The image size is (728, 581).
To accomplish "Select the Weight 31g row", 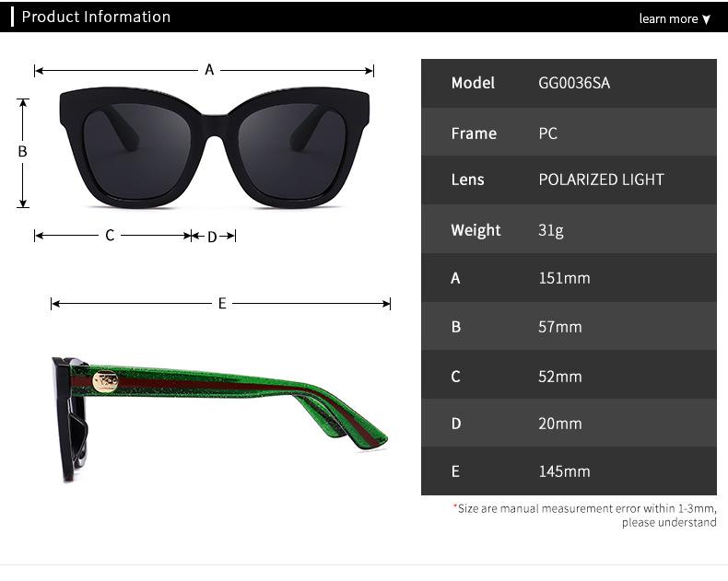I will (569, 229).
